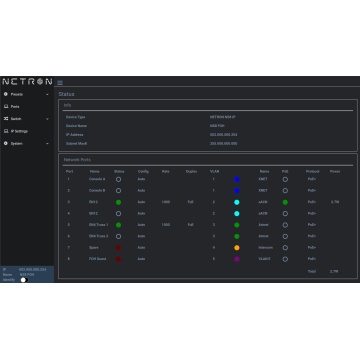Viewport: 360px width, 360px height.
Task: Click the Status column header
Action: click(x=119, y=171)
